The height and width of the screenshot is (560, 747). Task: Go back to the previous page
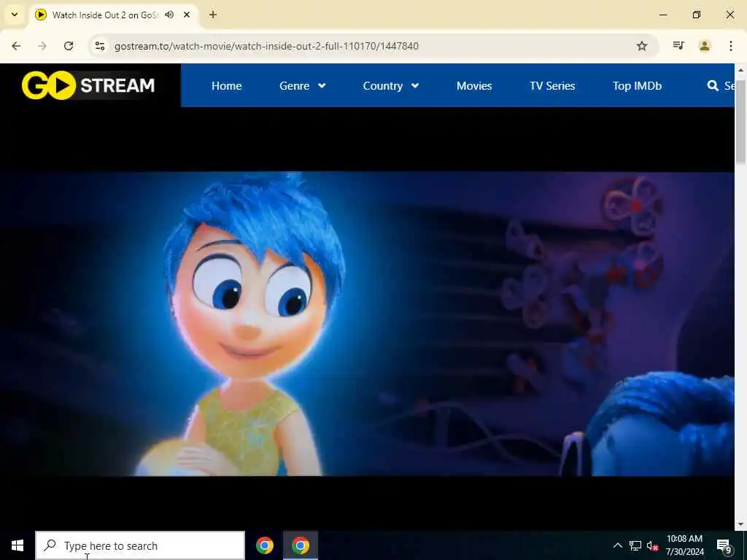16,46
